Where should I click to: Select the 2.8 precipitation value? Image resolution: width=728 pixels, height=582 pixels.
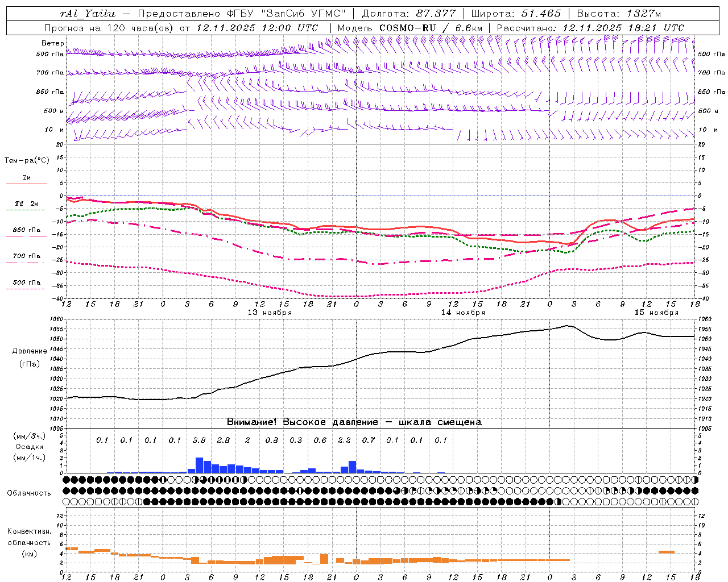pos(224,440)
